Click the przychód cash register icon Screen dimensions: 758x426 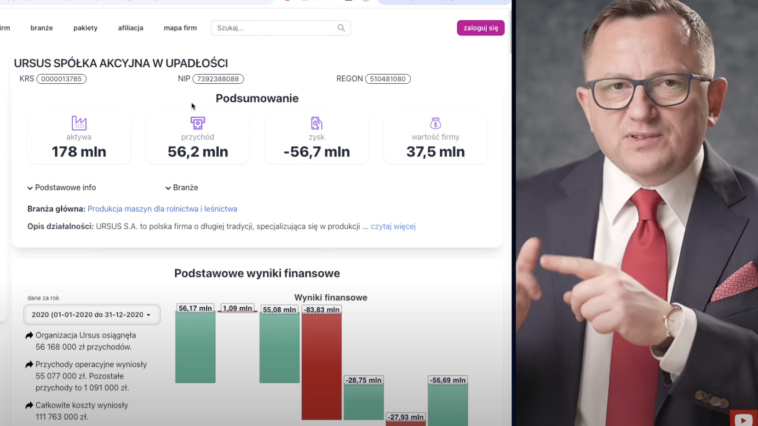pyautogui.click(x=198, y=123)
